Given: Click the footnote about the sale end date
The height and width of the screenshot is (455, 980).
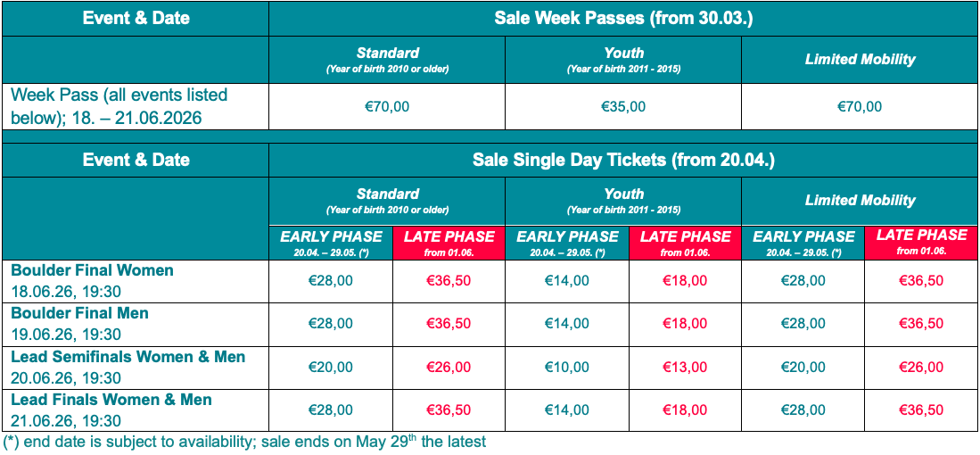Looking at the screenshot, I should coord(245,442).
